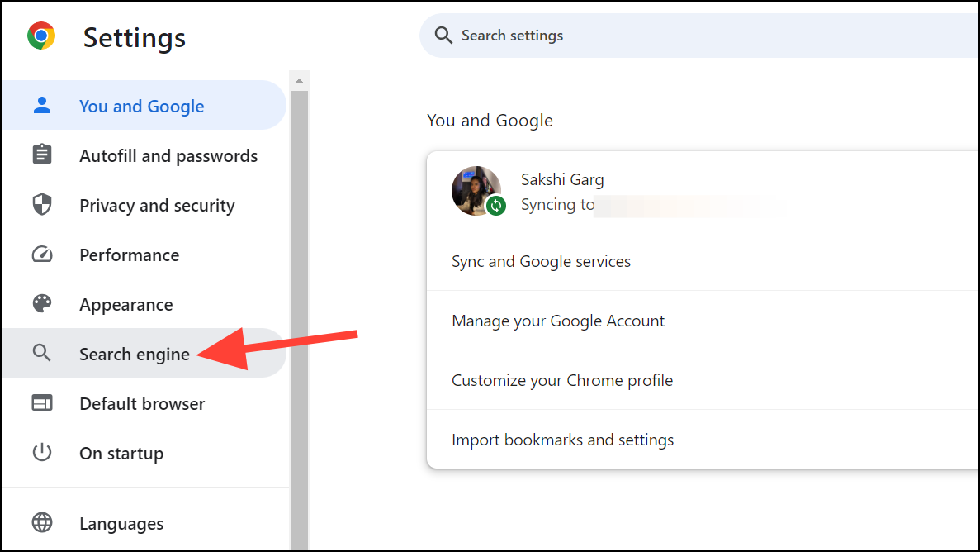Viewport: 980px width, 552px height.
Task: Select the Performance menu item
Action: (144, 255)
